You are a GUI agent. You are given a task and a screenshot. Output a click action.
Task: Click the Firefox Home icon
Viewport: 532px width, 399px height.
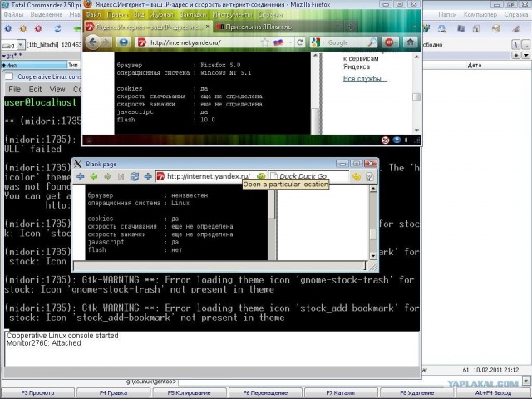[410, 42]
